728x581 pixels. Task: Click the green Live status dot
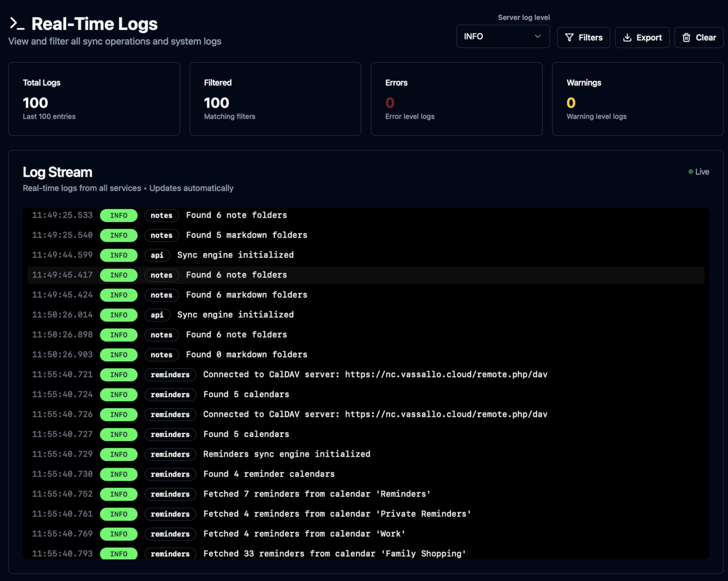coord(691,172)
